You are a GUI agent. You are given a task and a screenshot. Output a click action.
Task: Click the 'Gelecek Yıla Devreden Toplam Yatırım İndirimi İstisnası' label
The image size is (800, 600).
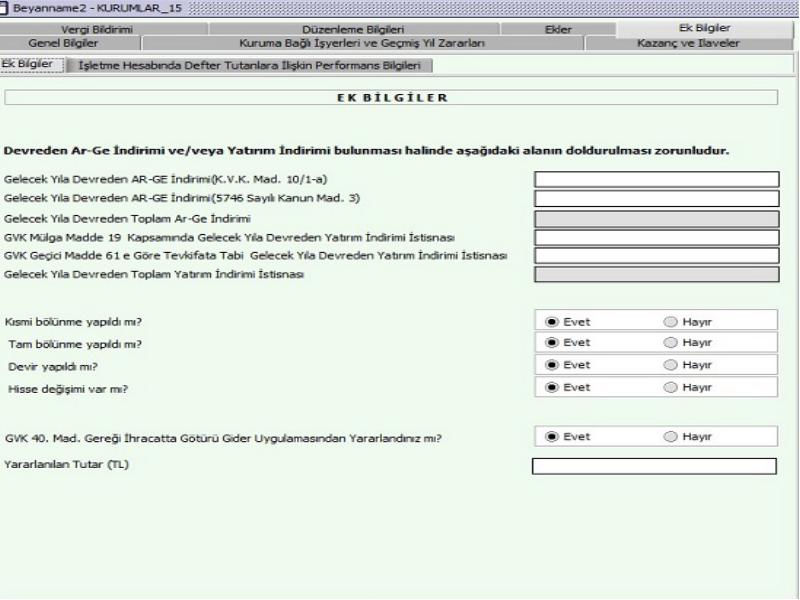pyautogui.click(x=154, y=274)
